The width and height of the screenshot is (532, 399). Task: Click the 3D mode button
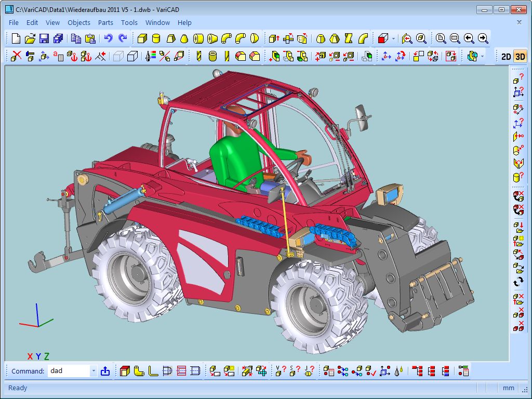(521, 56)
